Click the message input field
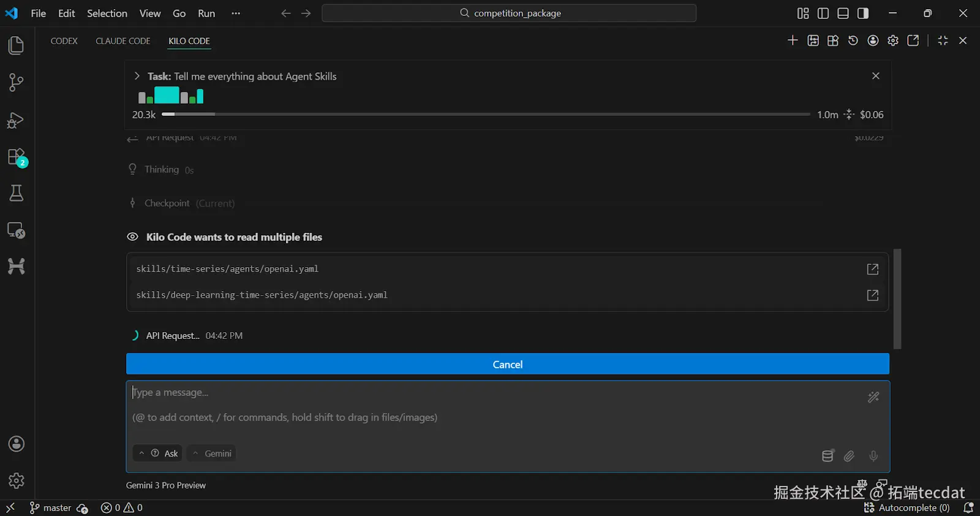This screenshot has height=516, width=980. click(x=490, y=404)
